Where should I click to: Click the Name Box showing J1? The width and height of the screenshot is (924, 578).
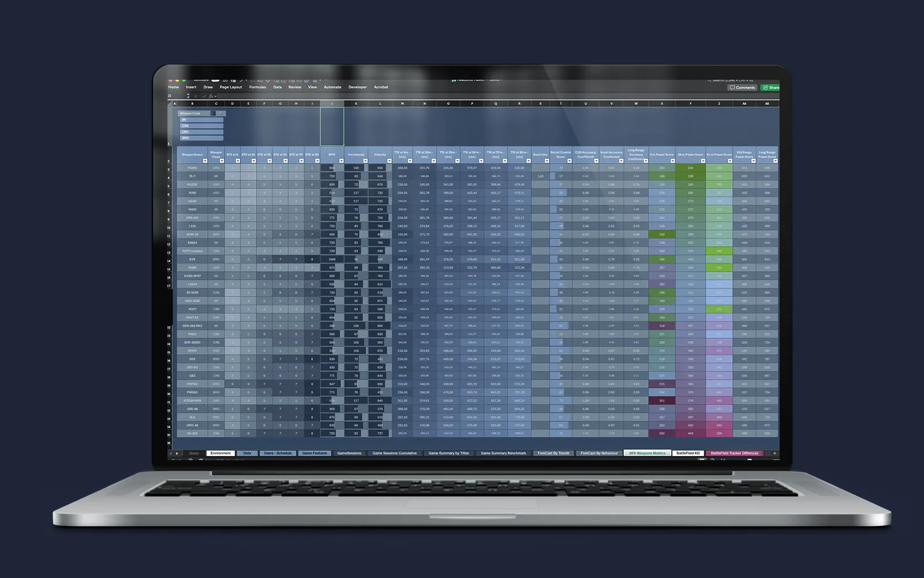[177, 96]
